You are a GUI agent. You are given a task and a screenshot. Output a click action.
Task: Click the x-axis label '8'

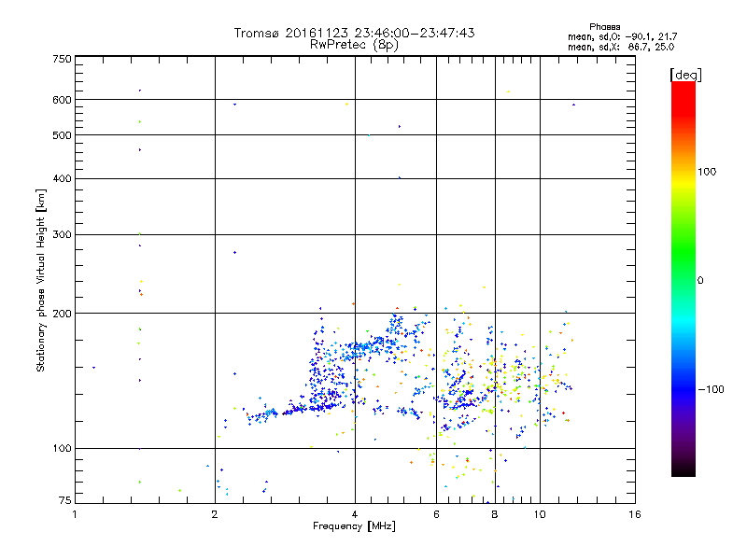tap(495, 514)
